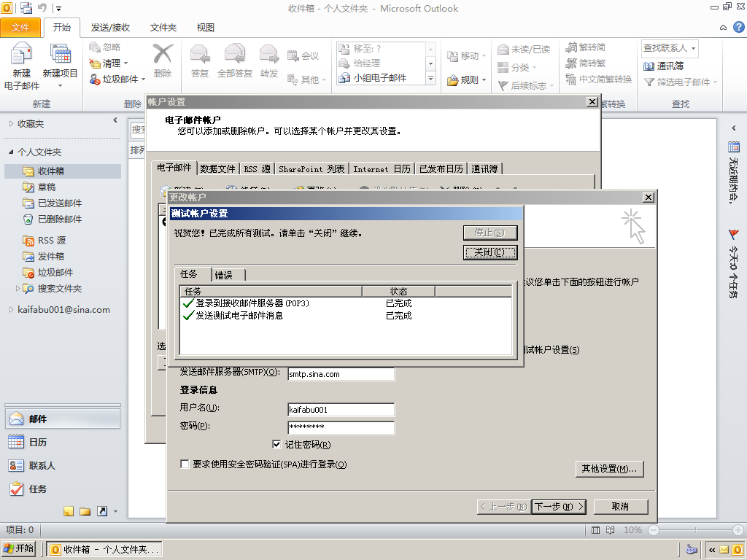Collapse the Personal Folders (个人文件夹) tree
Image resolution: width=747 pixels, height=560 pixels.
click(11, 152)
